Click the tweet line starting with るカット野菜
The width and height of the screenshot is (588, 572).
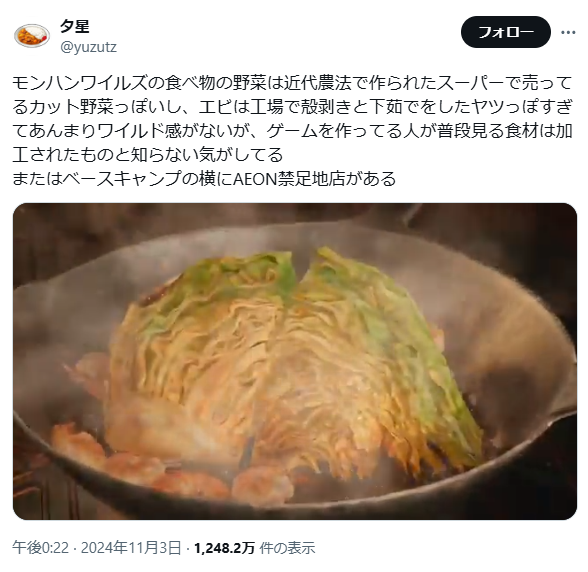[292, 107]
